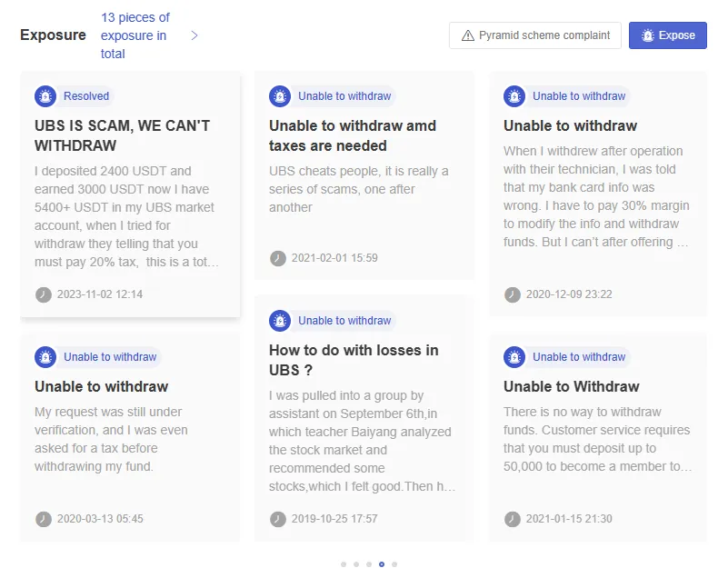Viewport: 728px width, 578px height.
Task: Click clock icon next to 2023-11-02 12:14
Action: pyautogui.click(x=44, y=294)
